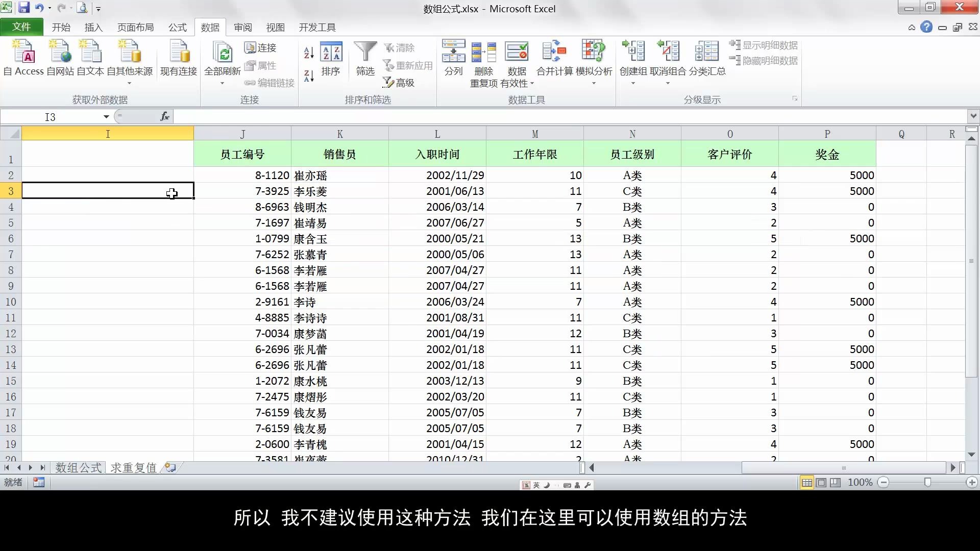
Task: Switch to Page Layout view in status bar
Action: (x=821, y=483)
